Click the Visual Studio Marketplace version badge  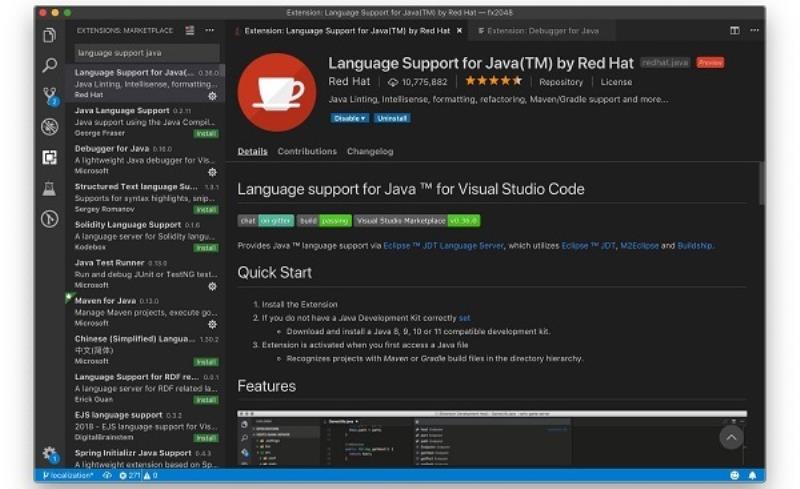417,221
